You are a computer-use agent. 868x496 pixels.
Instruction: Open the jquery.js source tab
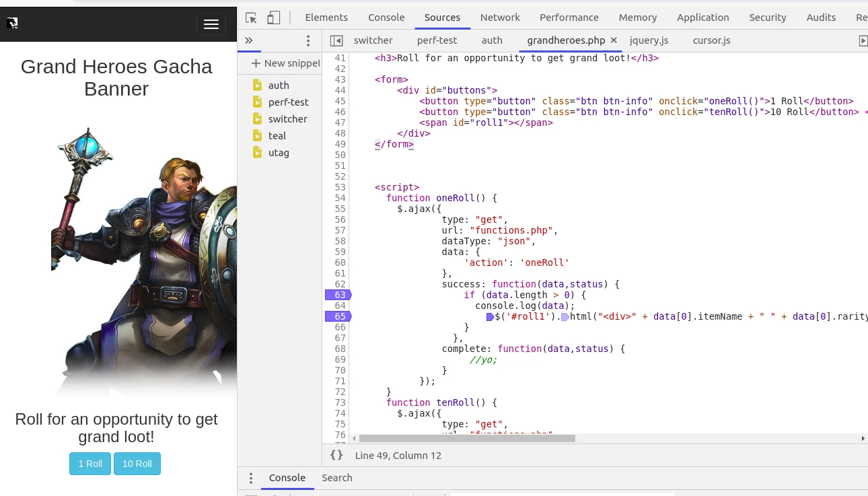pyautogui.click(x=649, y=40)
